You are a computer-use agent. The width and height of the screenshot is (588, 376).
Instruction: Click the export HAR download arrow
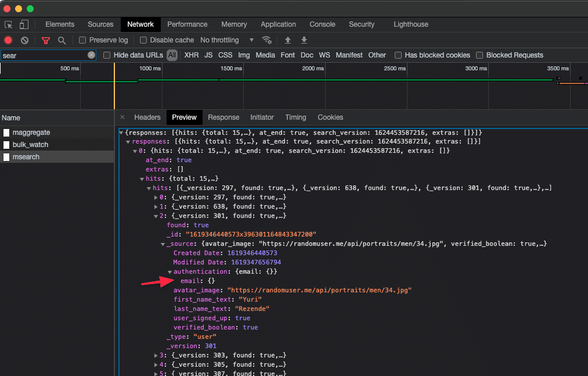tap(304, 40)
